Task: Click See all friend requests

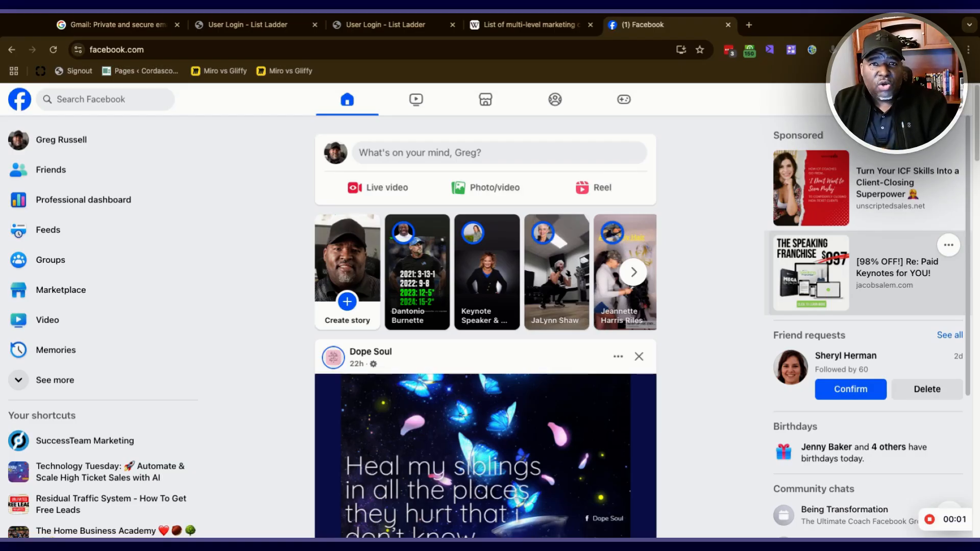Action: (949, 335)
